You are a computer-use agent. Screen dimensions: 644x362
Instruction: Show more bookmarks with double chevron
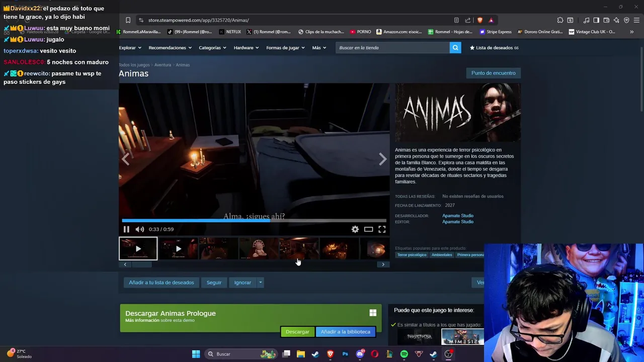pos(631,32)
